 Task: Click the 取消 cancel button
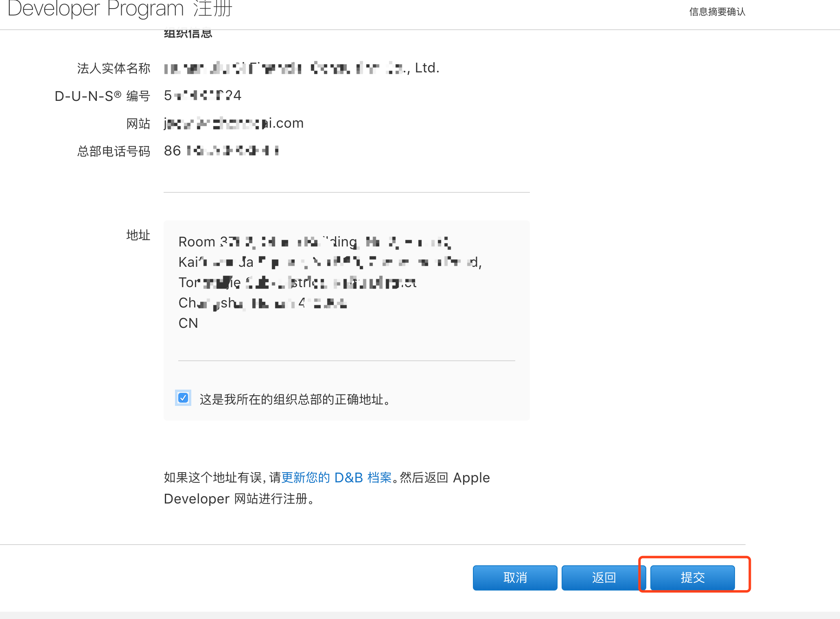click(x=515, y=577)
